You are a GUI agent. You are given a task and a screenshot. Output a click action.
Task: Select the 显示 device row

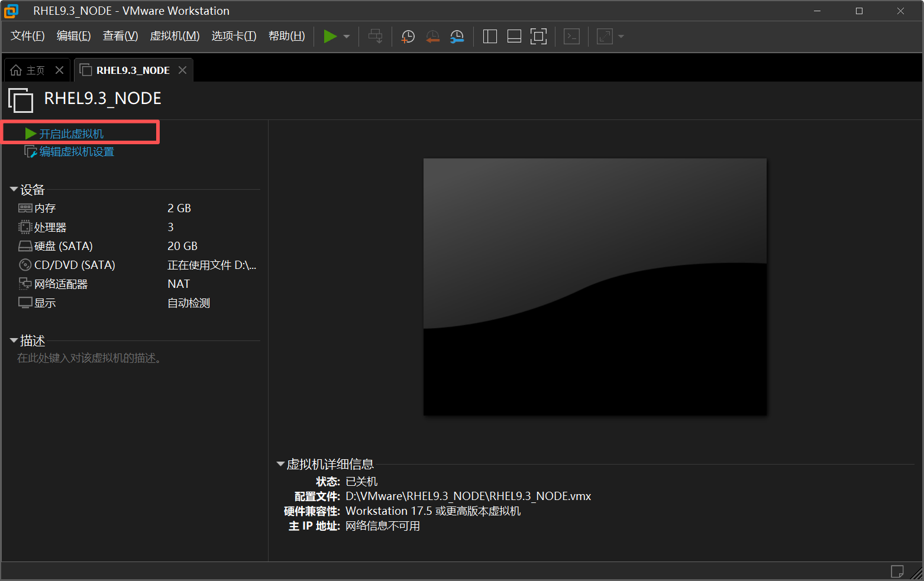(138, 303)
